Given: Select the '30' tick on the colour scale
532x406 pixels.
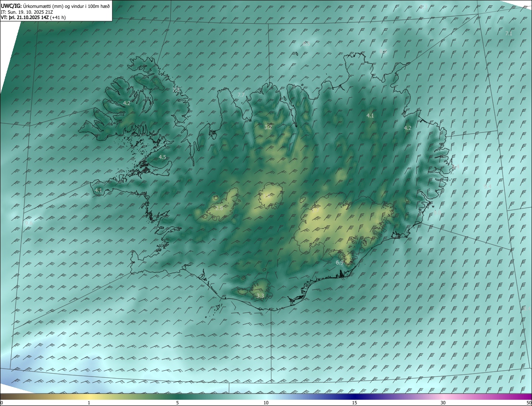Looking at the screenshot, I should pyautogui.click(x=443, y=403).
